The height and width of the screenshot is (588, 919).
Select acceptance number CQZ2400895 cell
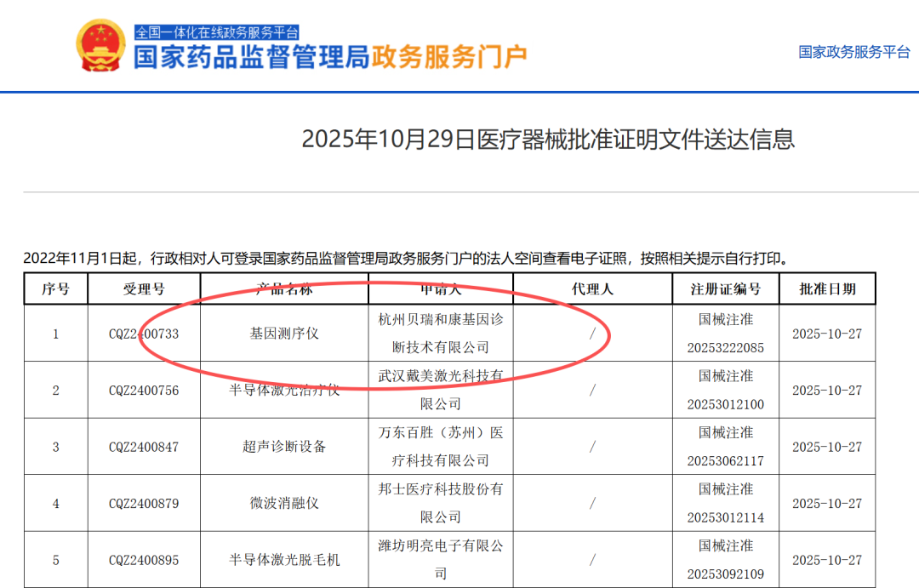[x=144, y=560]
